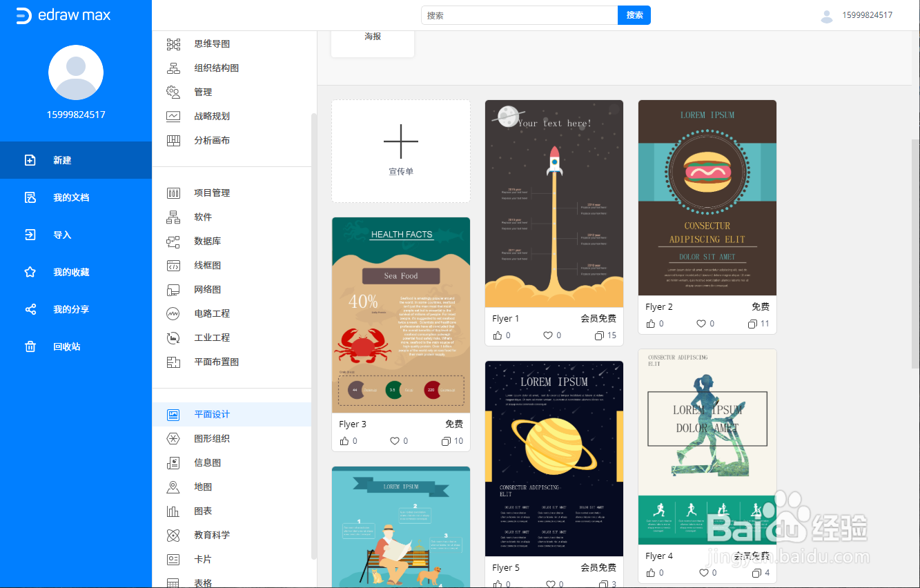Screen dimensions: 920x588
Task: Click the 工业工程 category icon
Action: (x=173, y=337)
